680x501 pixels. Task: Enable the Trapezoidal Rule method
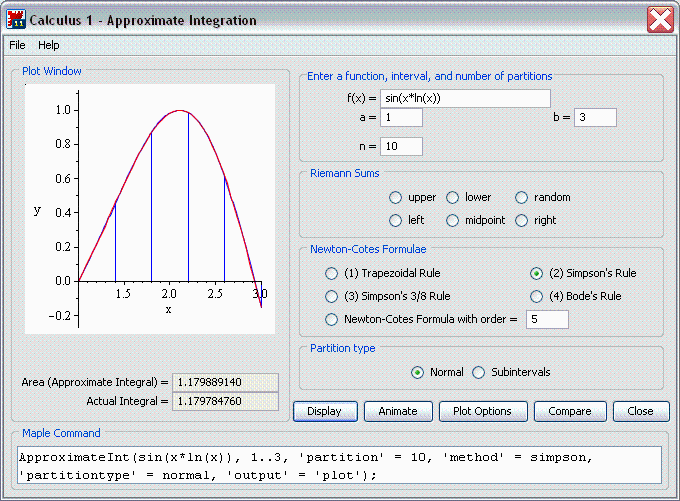point(332,273)
